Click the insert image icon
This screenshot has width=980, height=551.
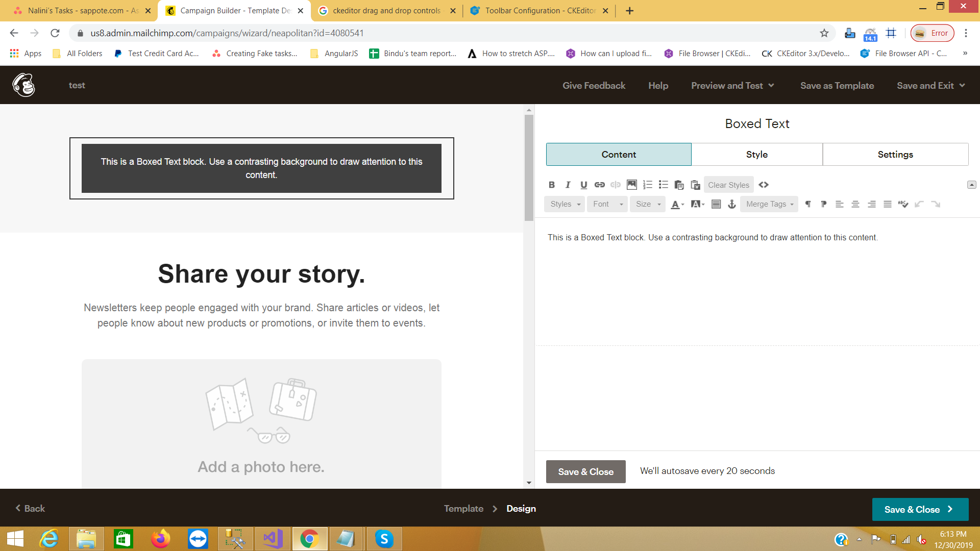[631, 185]
